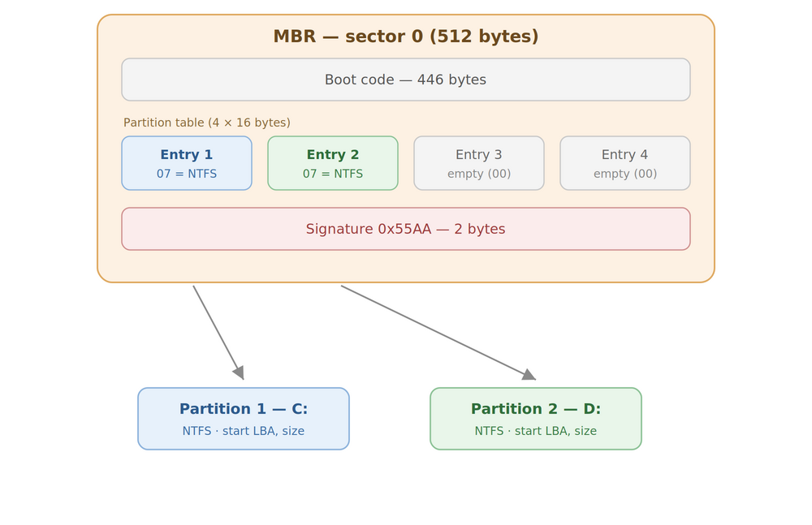The image size is (812, 525).
Task: Click arrowhead pointing to Partition 2
Action: tap(529, 374)
